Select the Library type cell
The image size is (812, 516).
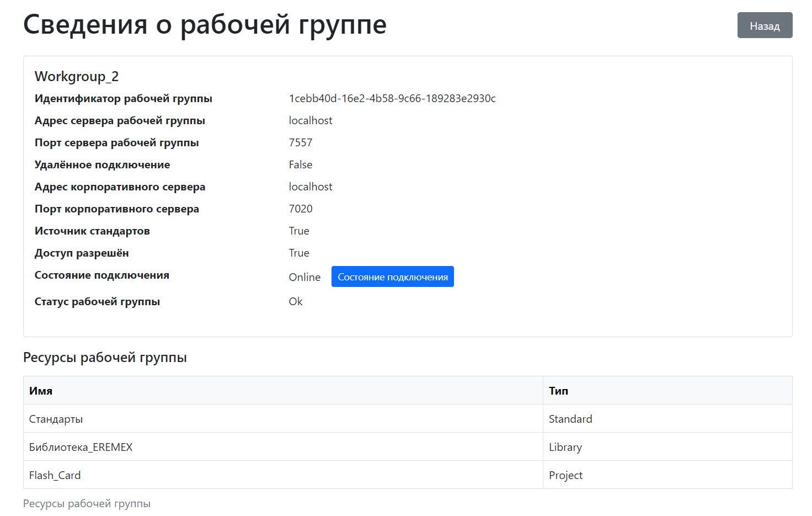pyautogui.click(x=565, y=446)
